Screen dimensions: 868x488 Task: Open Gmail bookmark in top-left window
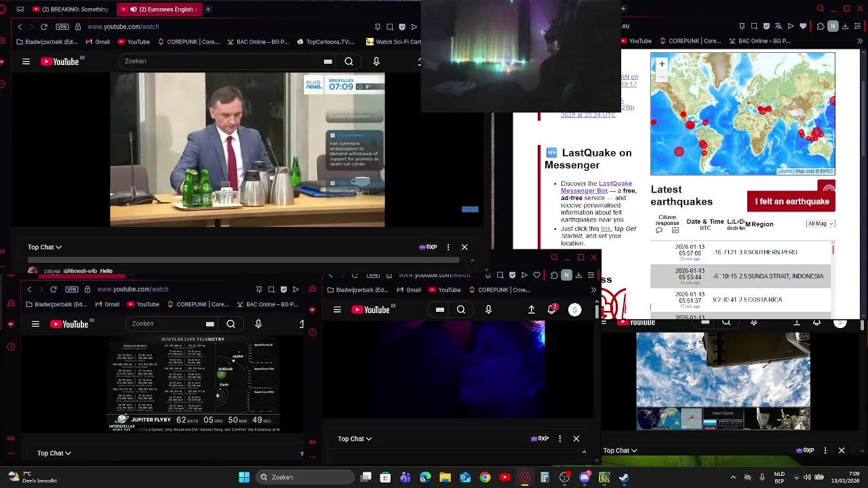[x=98, y=42]
